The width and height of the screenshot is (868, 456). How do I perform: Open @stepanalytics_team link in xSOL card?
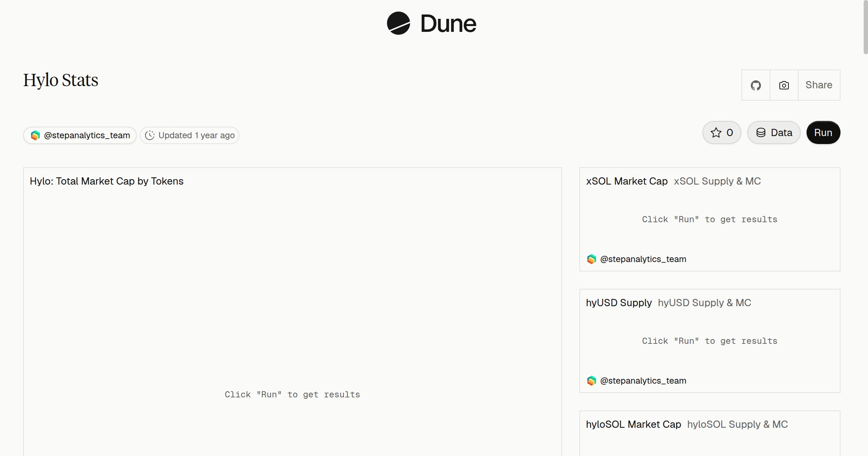[x=643, y=259]
